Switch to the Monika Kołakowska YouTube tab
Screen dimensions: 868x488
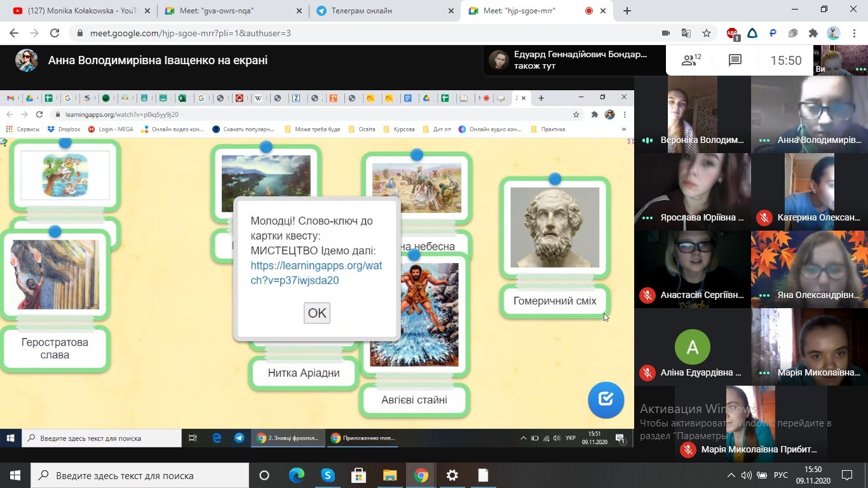point(78,11)
